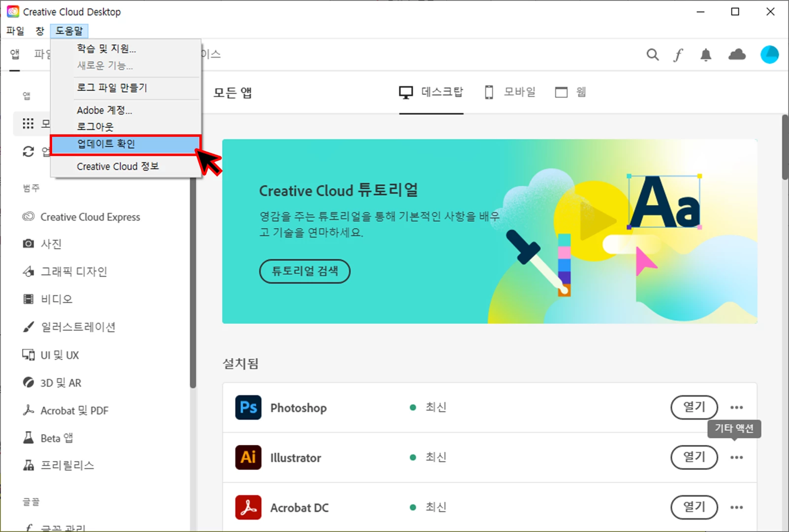
Task: Open the notifications bell icon
Action: click(706, 55)
